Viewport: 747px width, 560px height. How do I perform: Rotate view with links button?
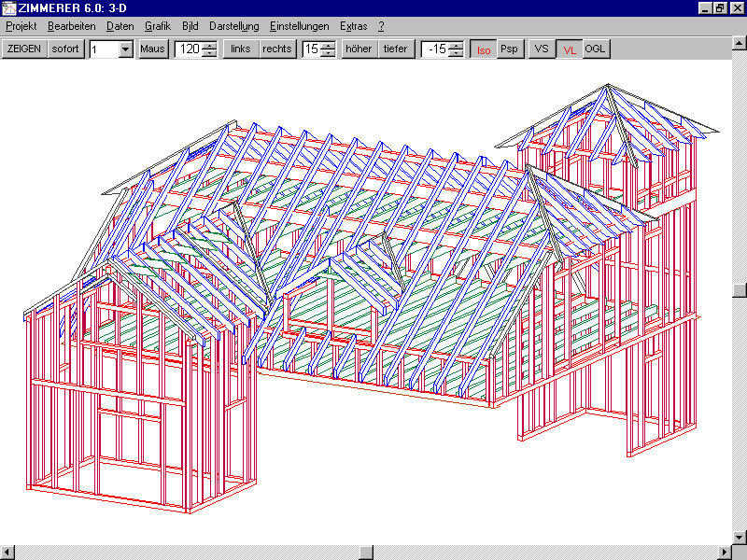coord(241,49)
